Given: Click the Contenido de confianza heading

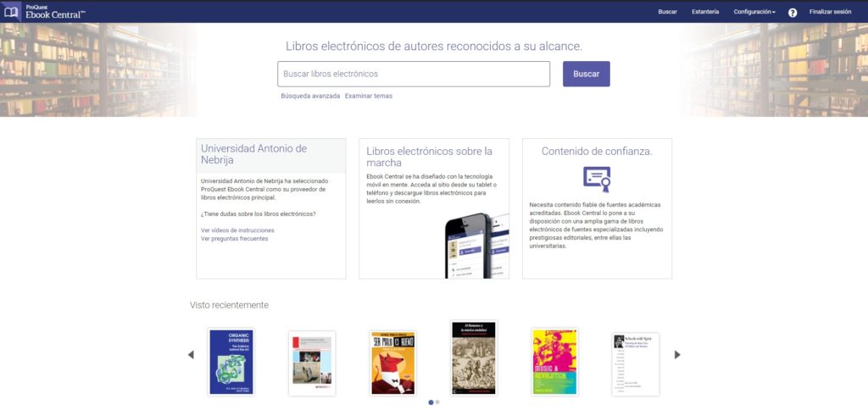Looking at the screenshot, I should (x=597, y=151).
